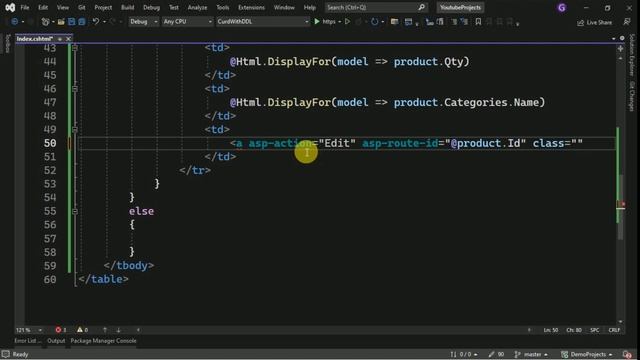Click the Save All icon

[82, 22]
